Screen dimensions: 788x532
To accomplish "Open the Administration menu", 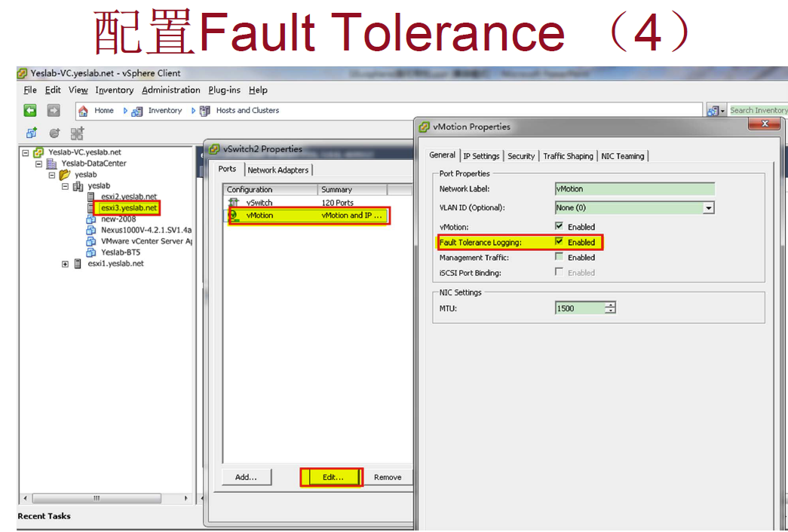I will pos(171,90).
